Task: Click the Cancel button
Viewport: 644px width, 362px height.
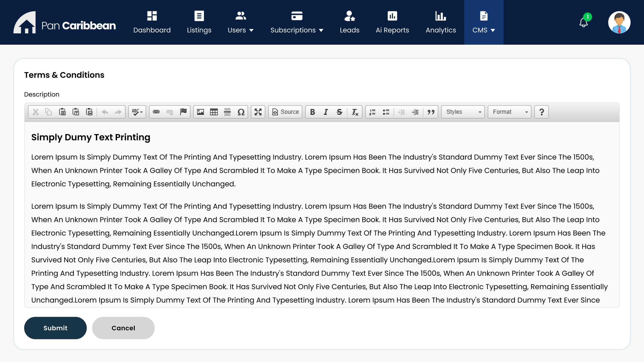Action: coord(123,328)
